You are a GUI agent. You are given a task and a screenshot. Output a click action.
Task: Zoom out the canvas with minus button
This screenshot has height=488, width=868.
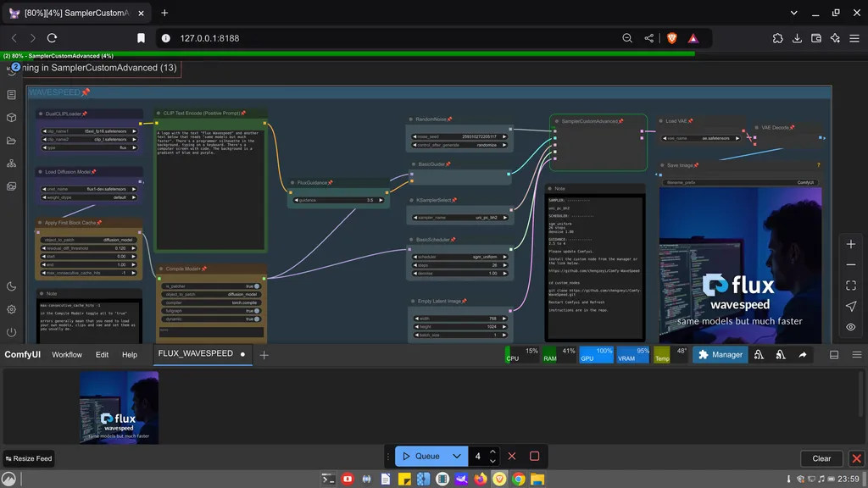pyautogui.click(x=851, y=265)
